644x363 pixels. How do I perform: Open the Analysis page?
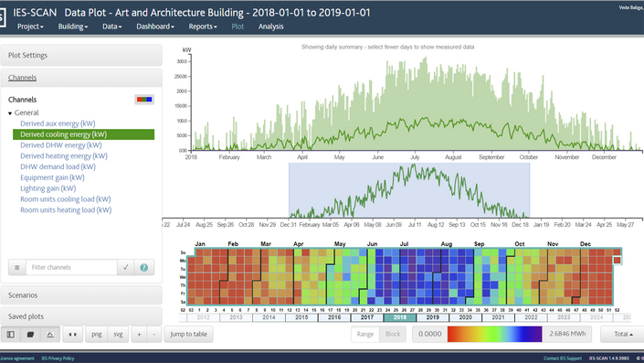(x=270, y=27)
